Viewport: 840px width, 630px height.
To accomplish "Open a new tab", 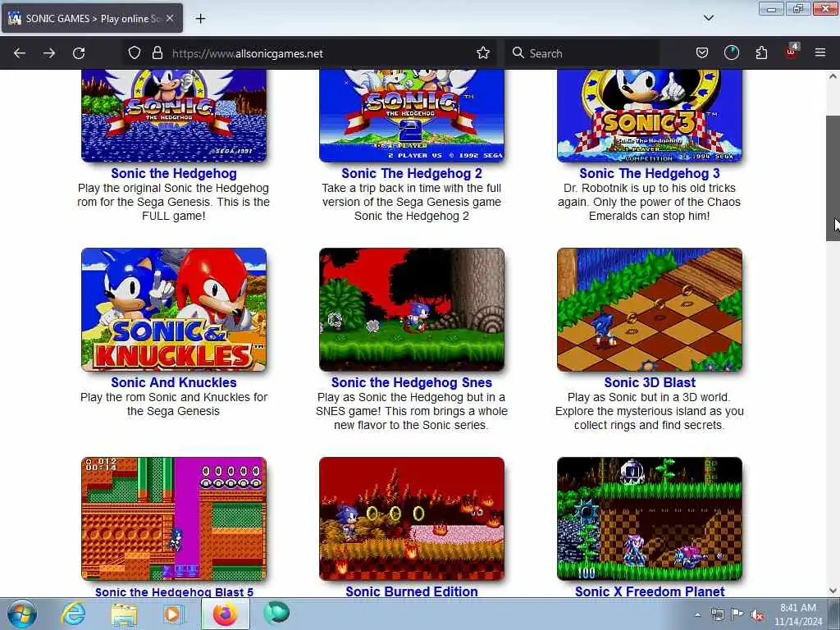I will pos(200,19).
